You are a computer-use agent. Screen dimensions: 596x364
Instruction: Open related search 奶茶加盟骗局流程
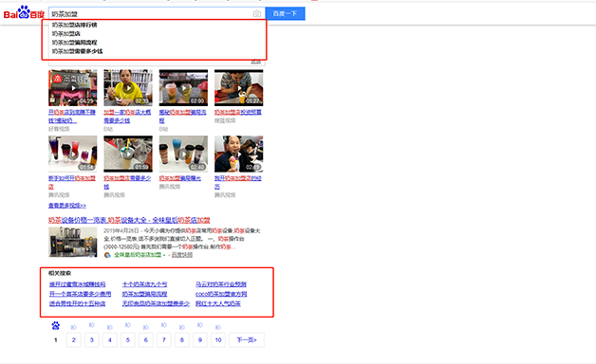tap(144, 294)
